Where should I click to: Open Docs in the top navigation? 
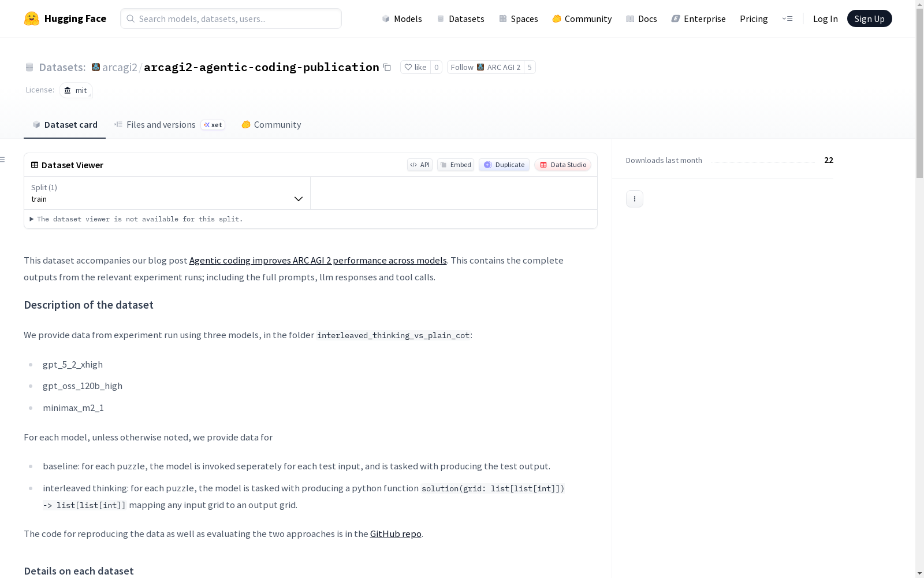[x=642, y=18]
